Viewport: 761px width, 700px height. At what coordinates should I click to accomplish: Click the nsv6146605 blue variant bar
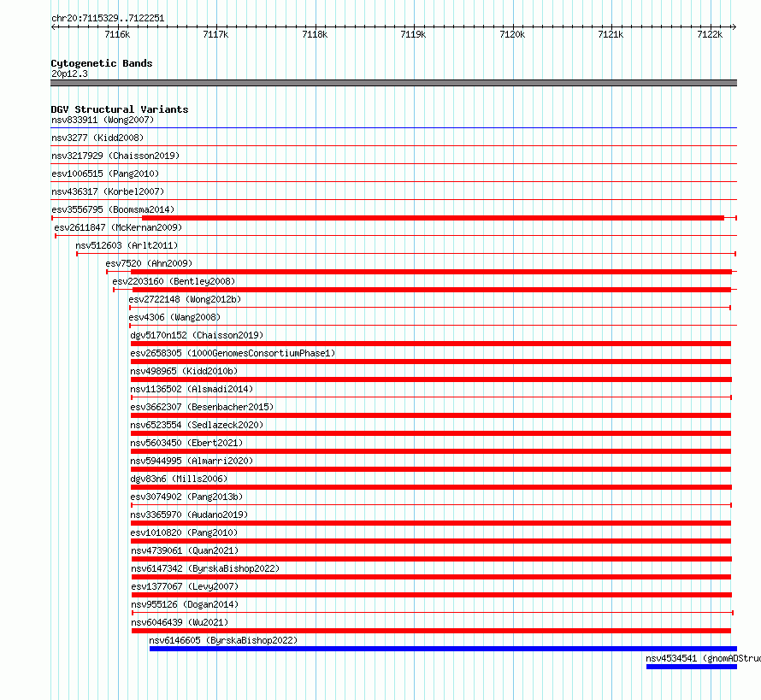(443, 649)
